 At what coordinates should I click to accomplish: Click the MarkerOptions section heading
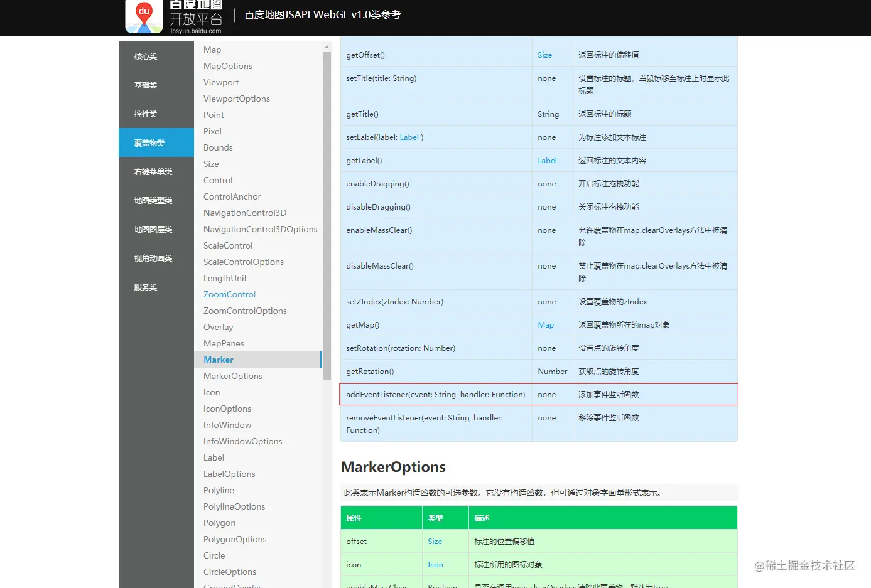coord(393,467)
